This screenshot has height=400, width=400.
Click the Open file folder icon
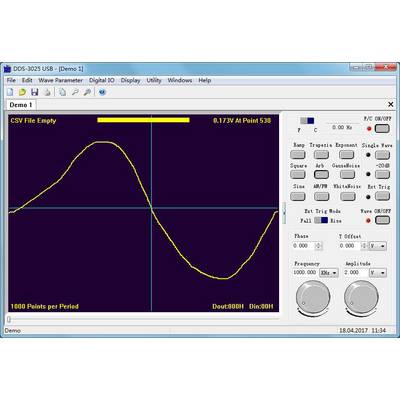(22, 92)
